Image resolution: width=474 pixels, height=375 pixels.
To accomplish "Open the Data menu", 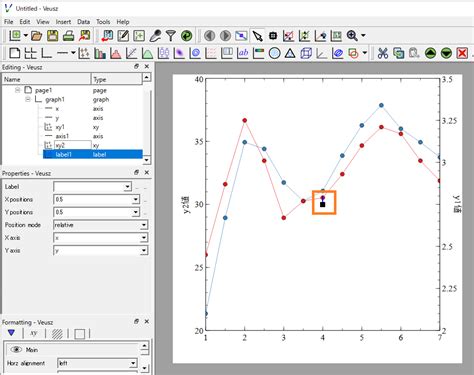I will tap(83, 22).
